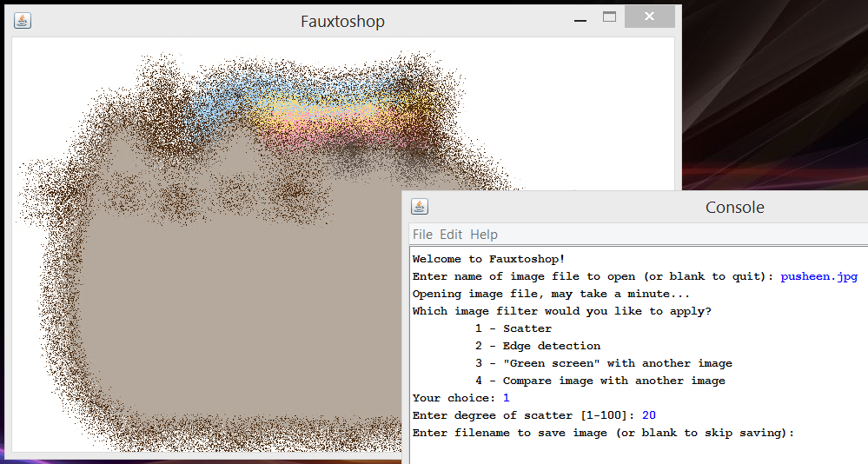Minimize the Fauxtoshop window

(580, 21)
